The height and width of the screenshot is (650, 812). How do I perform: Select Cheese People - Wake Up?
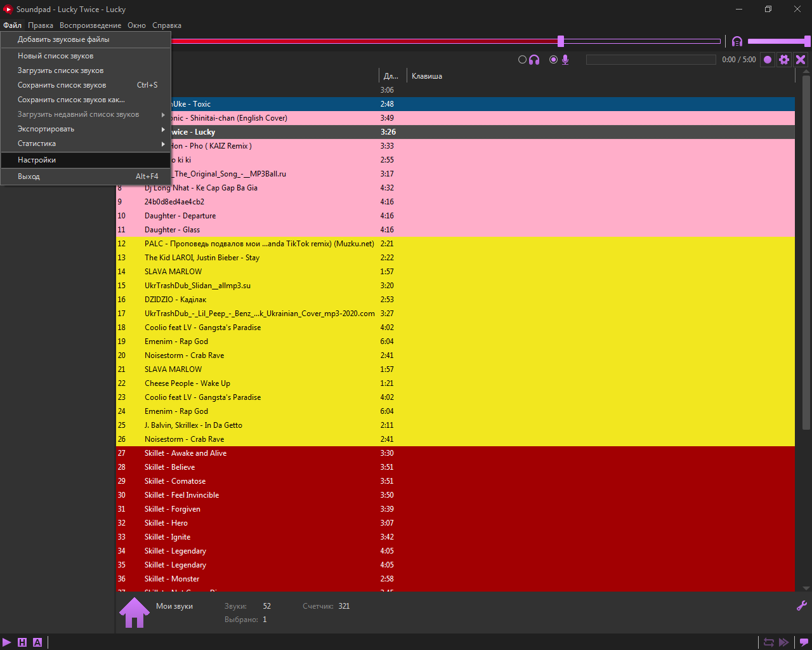[455, 383]
